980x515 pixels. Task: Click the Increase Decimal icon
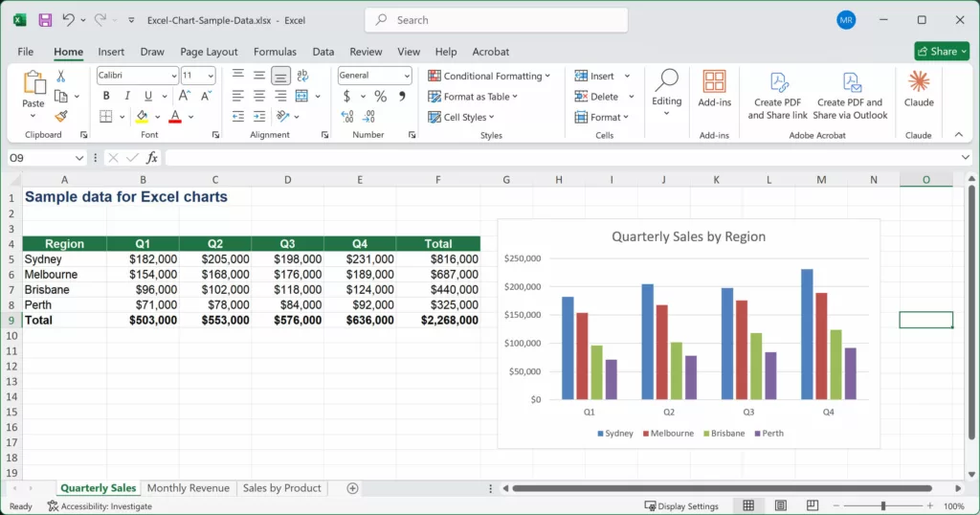347,116
